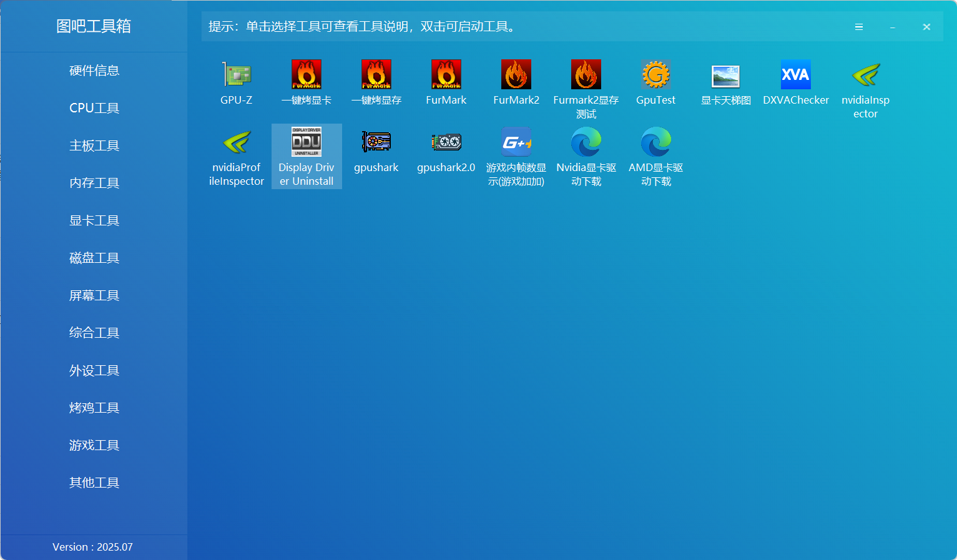Open the hamburger menu in title bar

(859, 27)
